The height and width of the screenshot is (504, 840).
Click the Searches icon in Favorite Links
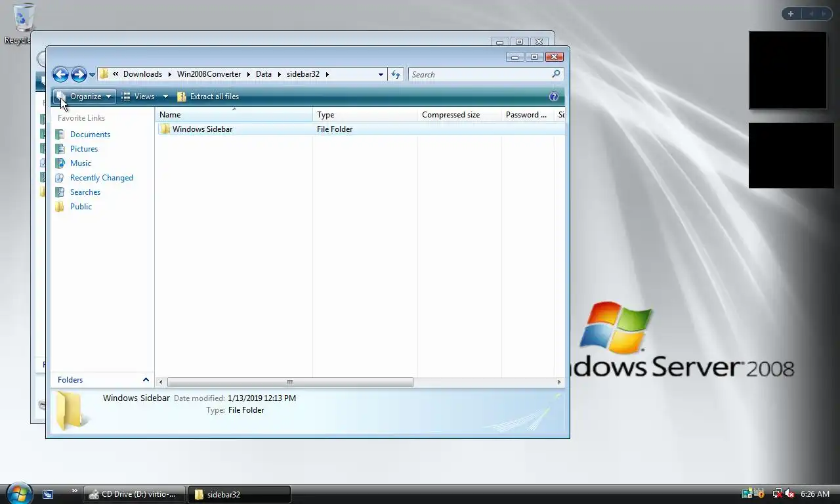(x=60, y=192)
